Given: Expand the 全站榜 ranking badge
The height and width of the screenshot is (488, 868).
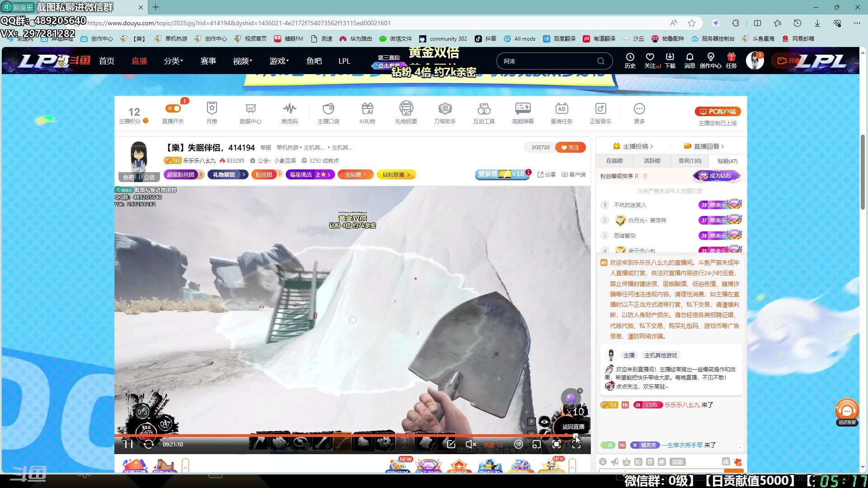Looking at the screenshot, I should pos(355,174).
